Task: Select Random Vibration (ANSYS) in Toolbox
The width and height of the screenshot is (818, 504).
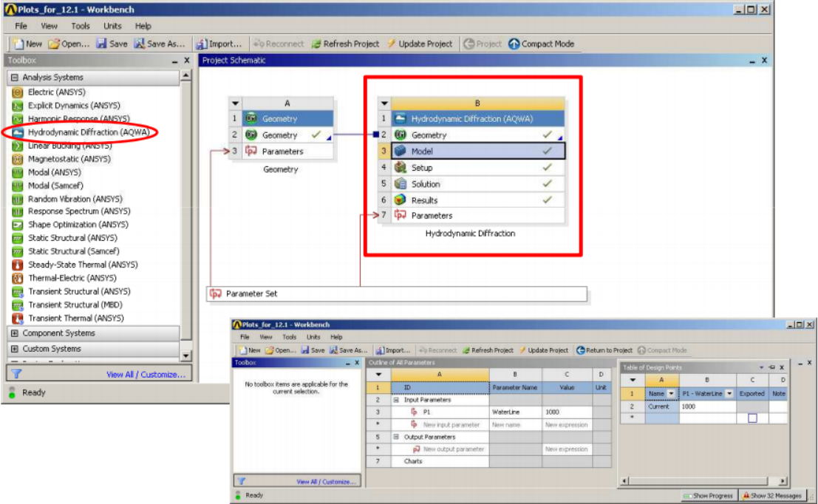Action: point(75,199)
